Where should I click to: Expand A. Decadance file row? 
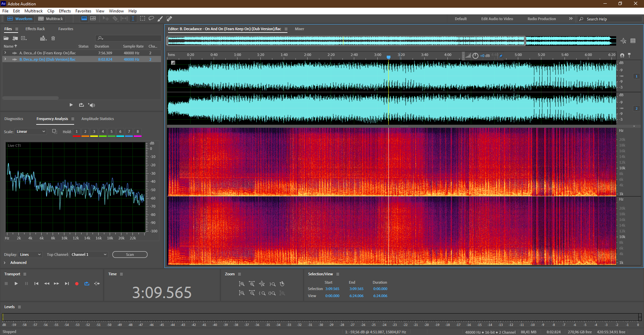pyautogui.click(x=5, y=53)
